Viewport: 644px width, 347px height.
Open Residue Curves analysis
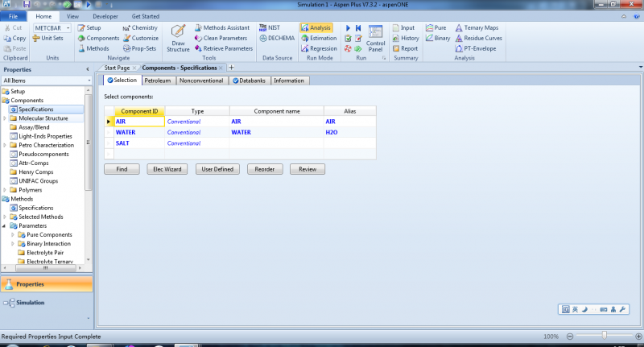(478, 38)
